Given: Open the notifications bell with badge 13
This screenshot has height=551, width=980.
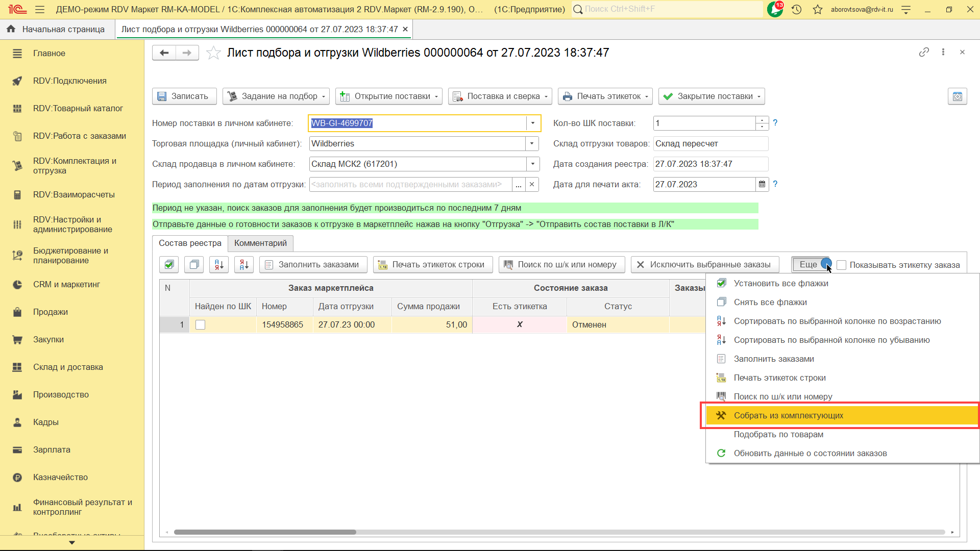Looking at the screenshot, I should point(775,9).
